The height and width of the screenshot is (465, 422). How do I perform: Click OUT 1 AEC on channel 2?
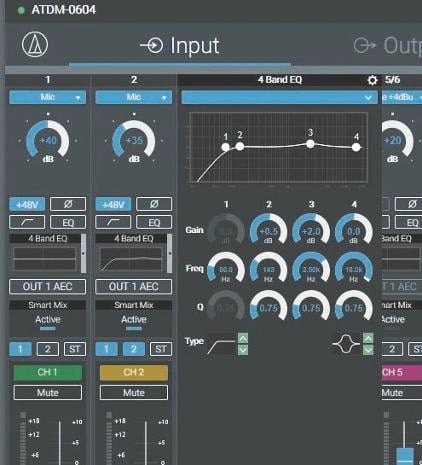(134, 287)
